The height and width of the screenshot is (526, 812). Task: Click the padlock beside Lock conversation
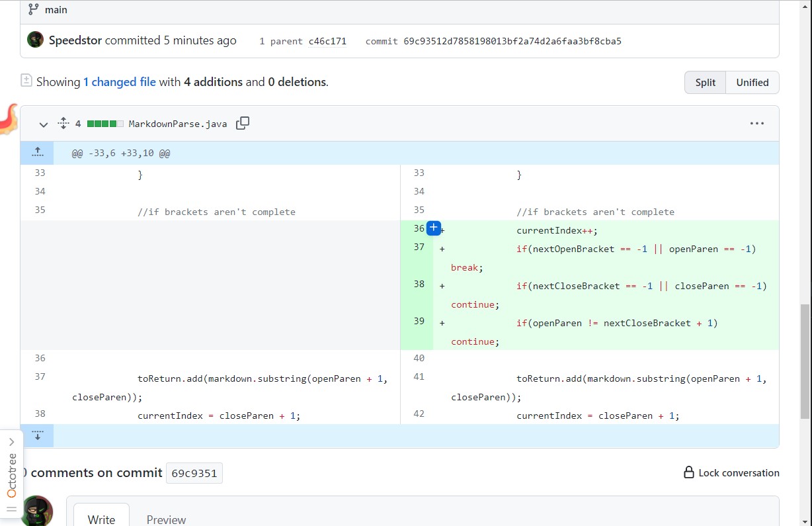tap(690, 472)
